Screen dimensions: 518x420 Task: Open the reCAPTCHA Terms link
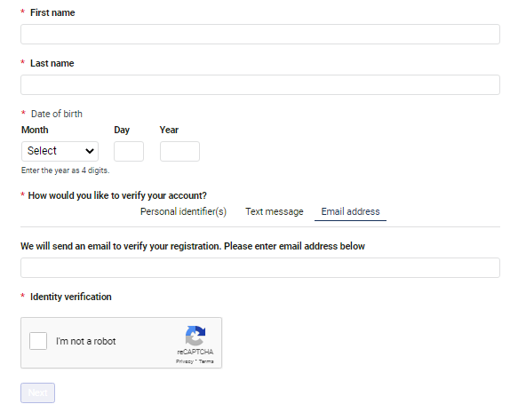[x=206, y=361]
